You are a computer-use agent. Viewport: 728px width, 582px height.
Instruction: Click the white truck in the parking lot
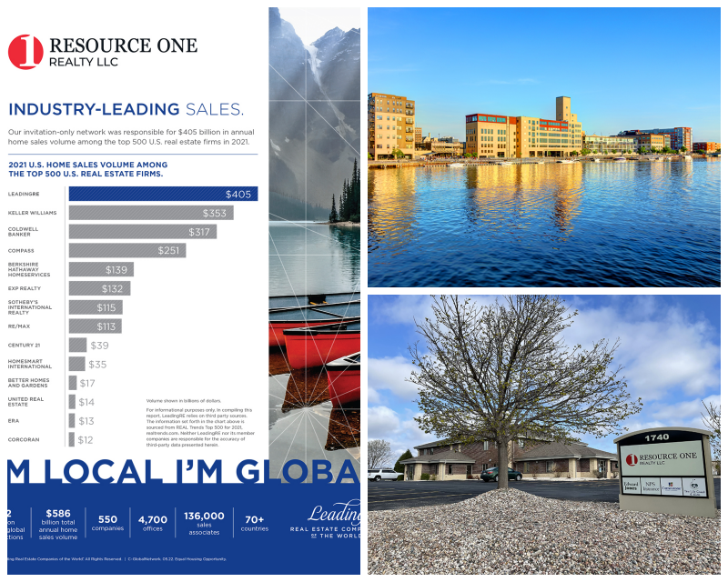(385, 475)
